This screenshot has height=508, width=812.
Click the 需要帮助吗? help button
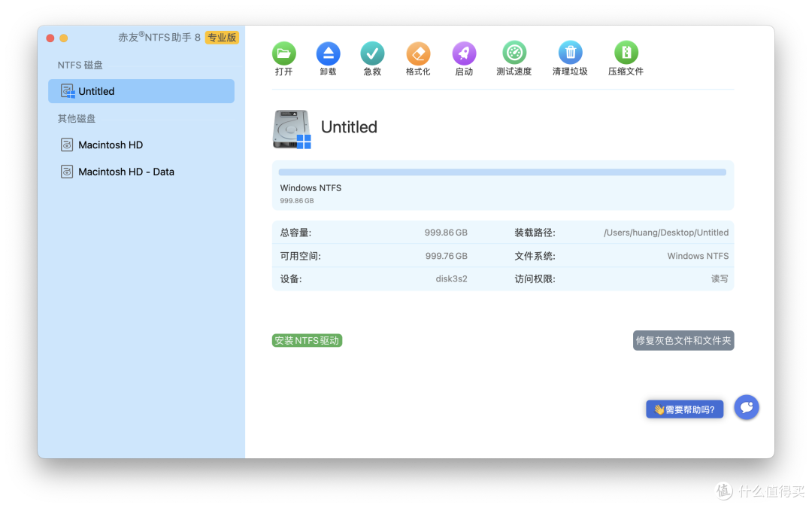click(685, 409)
